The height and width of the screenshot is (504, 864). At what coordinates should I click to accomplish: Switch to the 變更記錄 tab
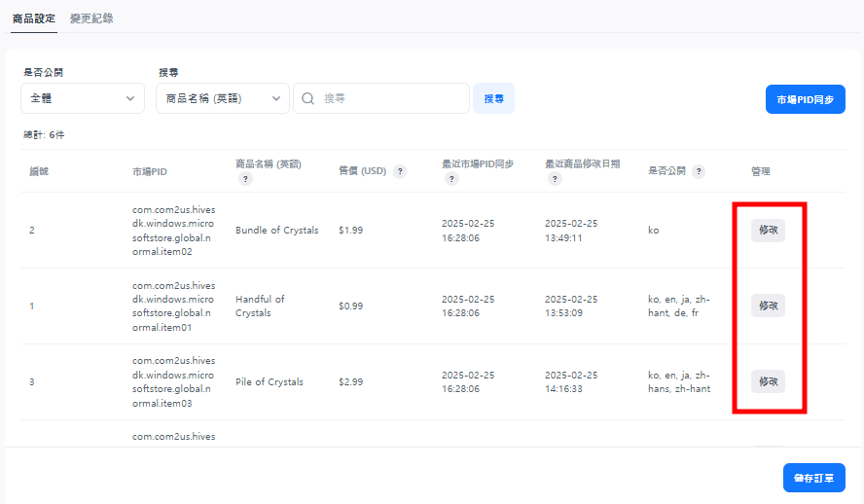(x=91, y=18)
